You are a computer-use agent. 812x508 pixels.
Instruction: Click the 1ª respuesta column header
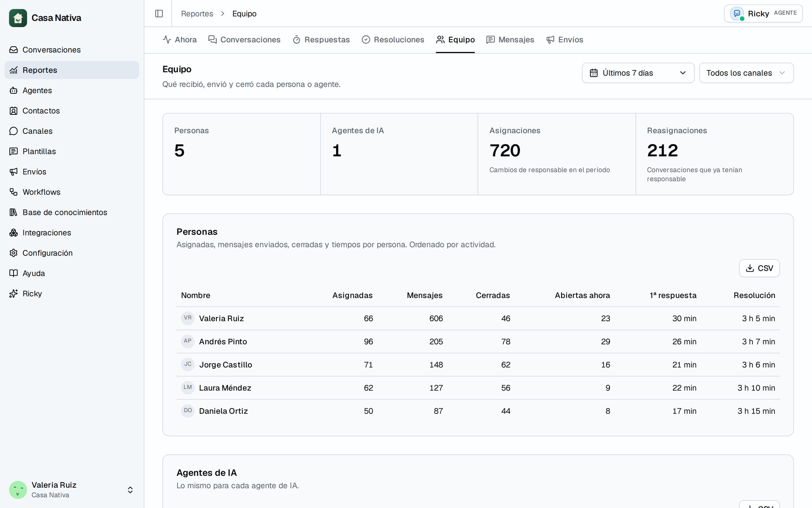pos(673,295)
